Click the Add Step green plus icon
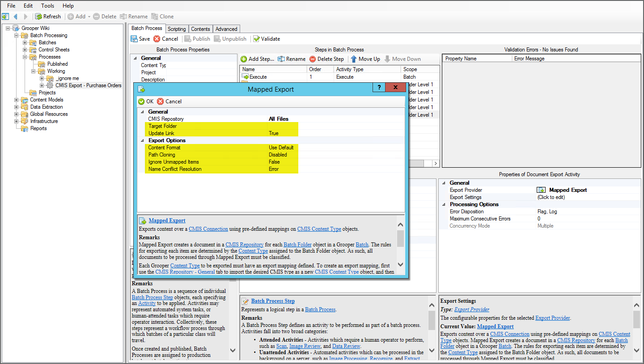This screenshot has height=364, width=644. click(244, 59)
